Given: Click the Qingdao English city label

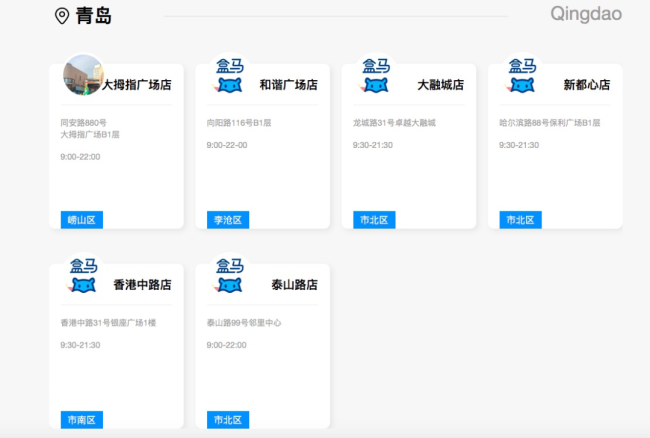Looking at the screenshot, I should (586, 14).
